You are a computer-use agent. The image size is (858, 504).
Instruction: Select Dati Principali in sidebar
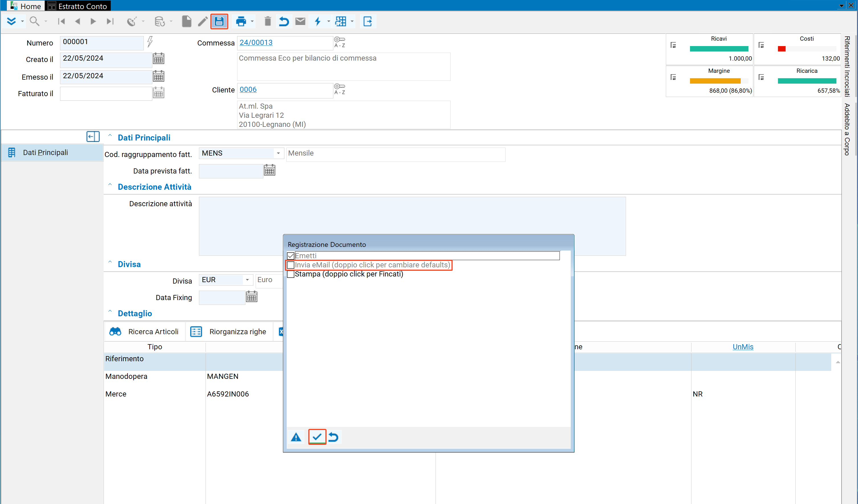click(52, 152)
